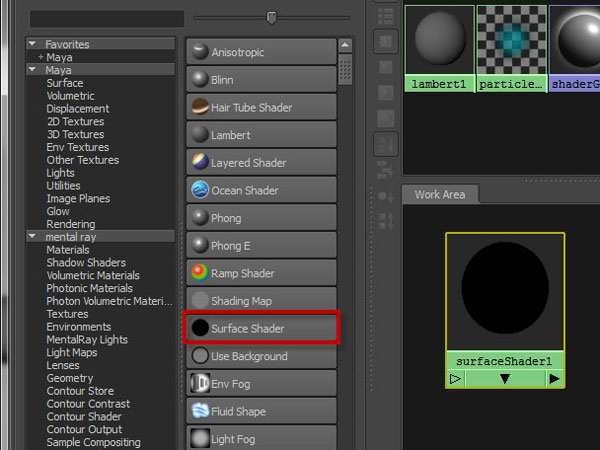Select the Volumetric Materials category
The height and width of the screenshot is (450, 600).
click(93, 276)
